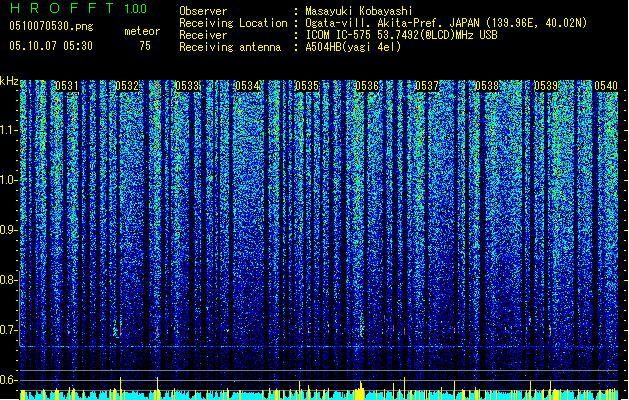Click the 1.0 kHz axis label
This screenshot has width=629, height=400.
8,180
